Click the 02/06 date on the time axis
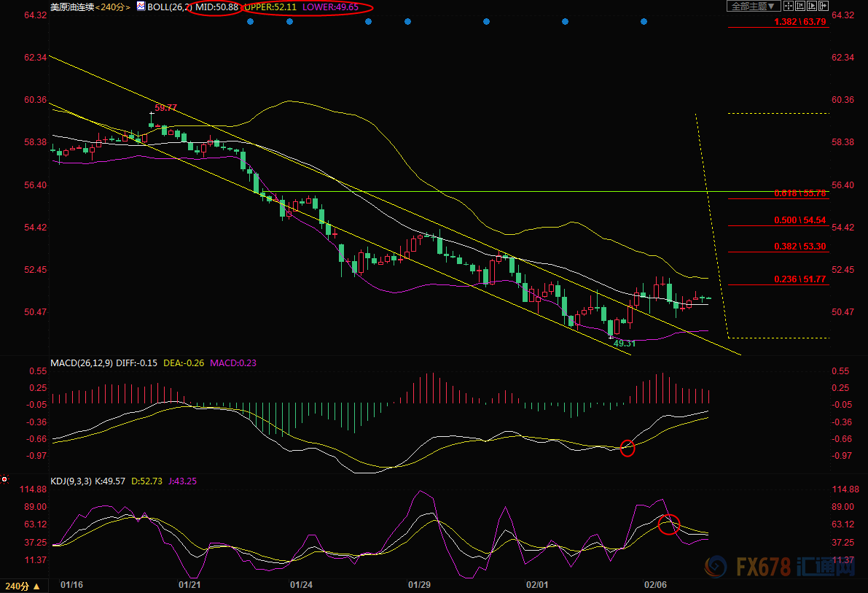 coord(655,585)
